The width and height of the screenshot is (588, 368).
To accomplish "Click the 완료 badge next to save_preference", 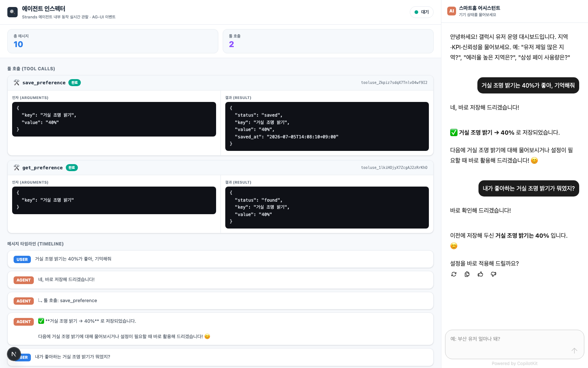I will (75, 83).
